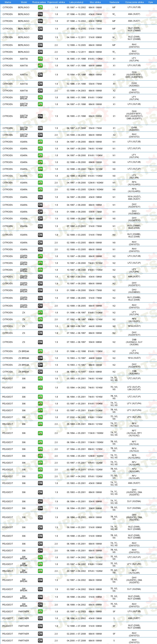Click ON icon in 306 Break 06.1999 RHY row
Viewport: 157px width, 644px height.
[x=40, y=605]
